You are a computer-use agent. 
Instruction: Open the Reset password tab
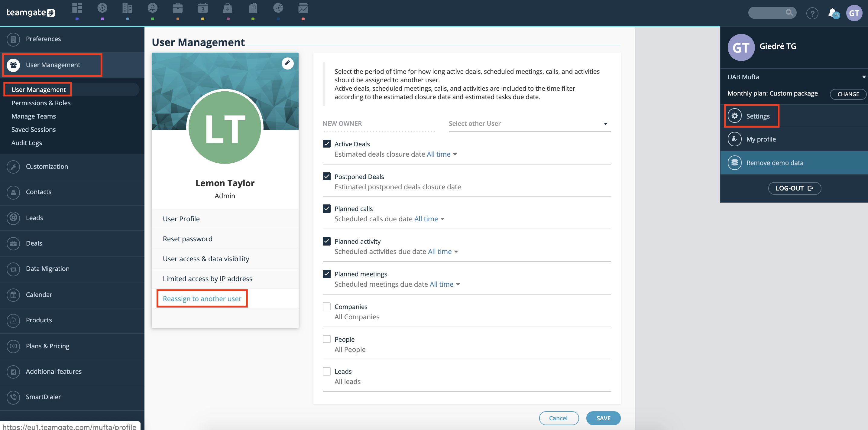click(225, 239)
